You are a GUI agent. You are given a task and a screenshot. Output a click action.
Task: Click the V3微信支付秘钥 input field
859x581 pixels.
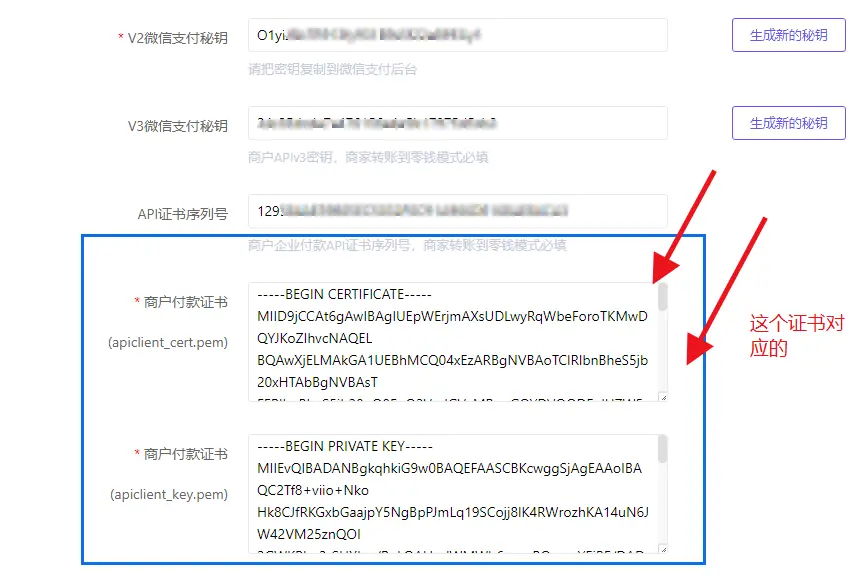457,123
